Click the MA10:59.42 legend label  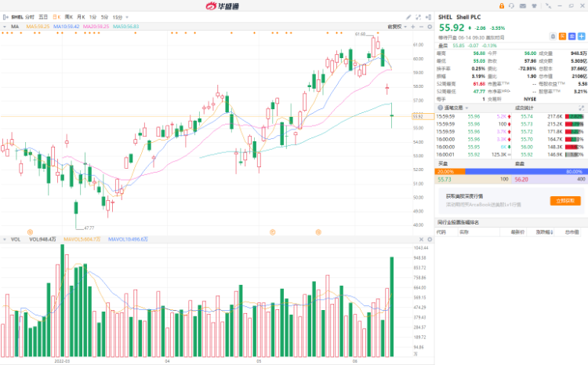[67, 27]
